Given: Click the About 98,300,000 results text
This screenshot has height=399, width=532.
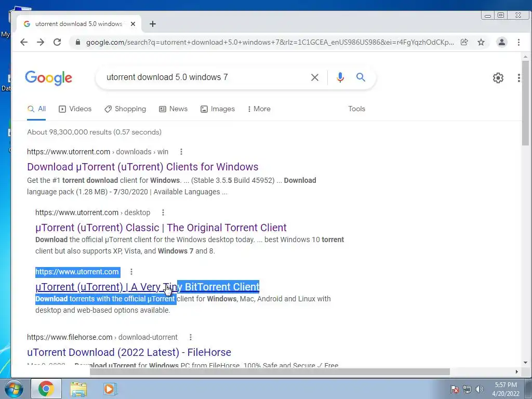Looking at the screenshot, I should (94, 132).
